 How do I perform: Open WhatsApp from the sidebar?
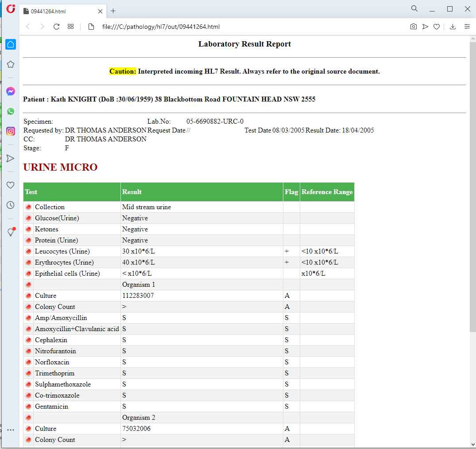[x=11, y=111]
